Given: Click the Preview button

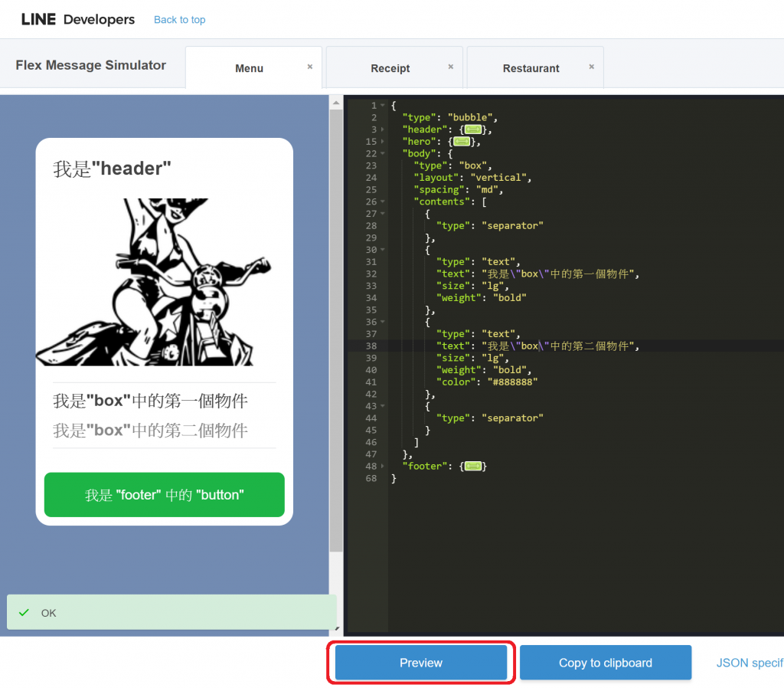Looking at the screenshot, I should (421, 663).
